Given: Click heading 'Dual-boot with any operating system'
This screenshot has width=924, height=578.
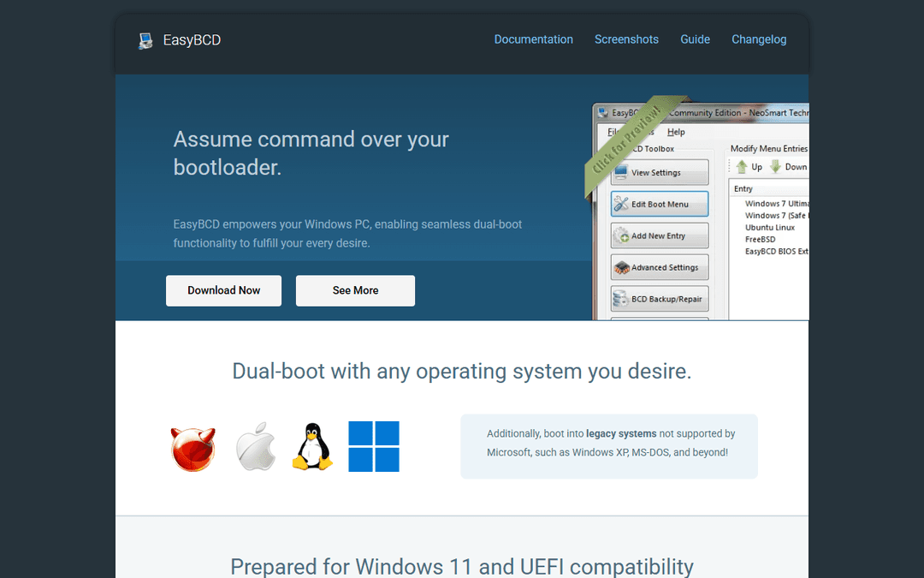Looking at the screenshot, I should [462, 372].
